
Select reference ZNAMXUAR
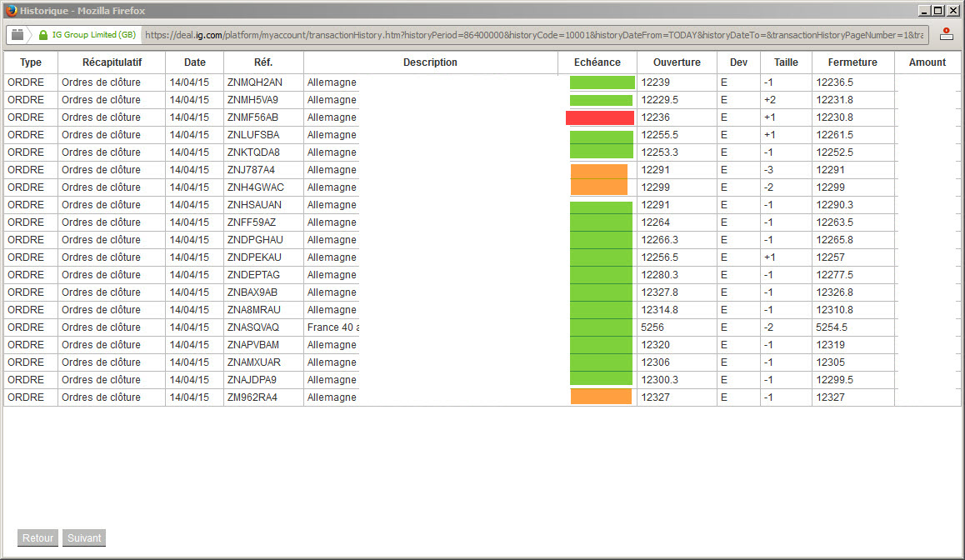(253, 362)
